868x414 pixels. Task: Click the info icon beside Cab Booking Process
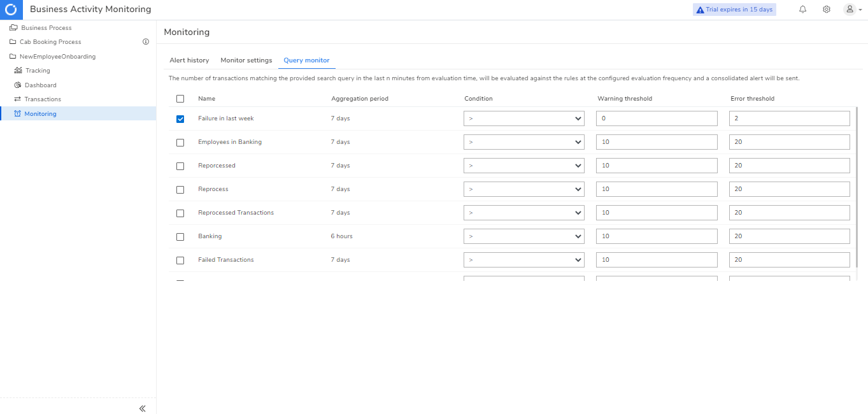coord(145,42)
